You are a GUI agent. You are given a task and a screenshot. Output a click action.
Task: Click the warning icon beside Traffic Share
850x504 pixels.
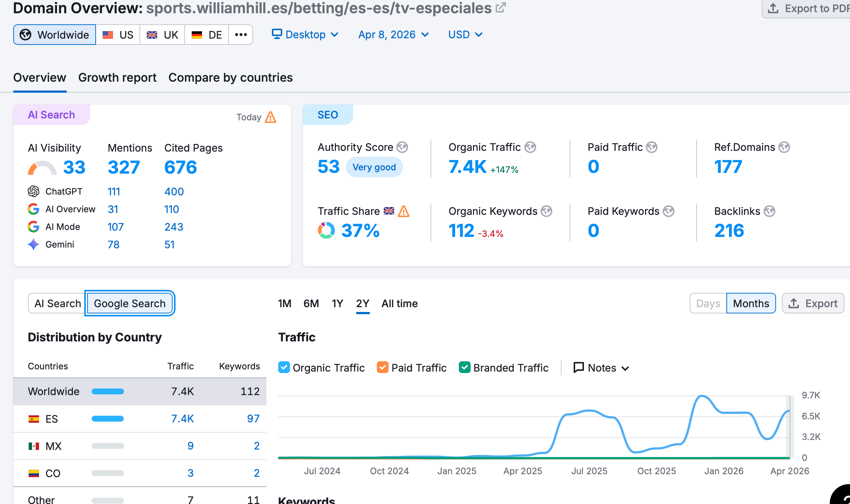(x=404, y=211)
